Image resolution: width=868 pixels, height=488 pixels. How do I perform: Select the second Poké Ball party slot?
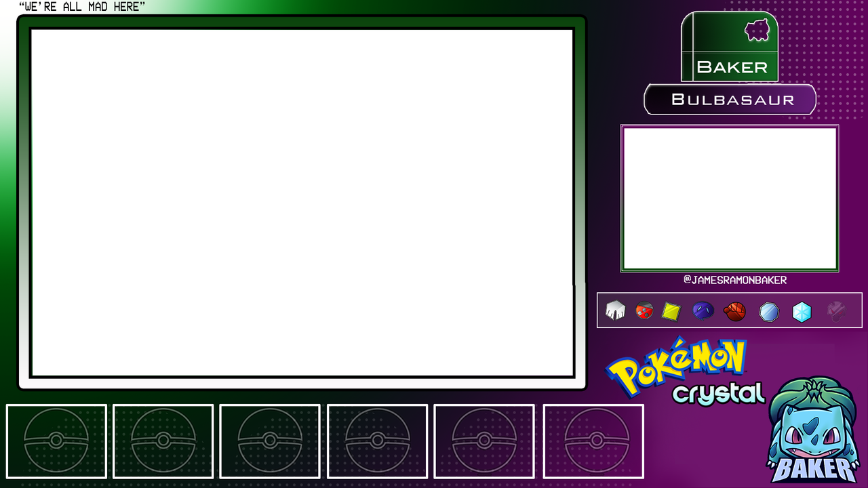tap(163, 441)
